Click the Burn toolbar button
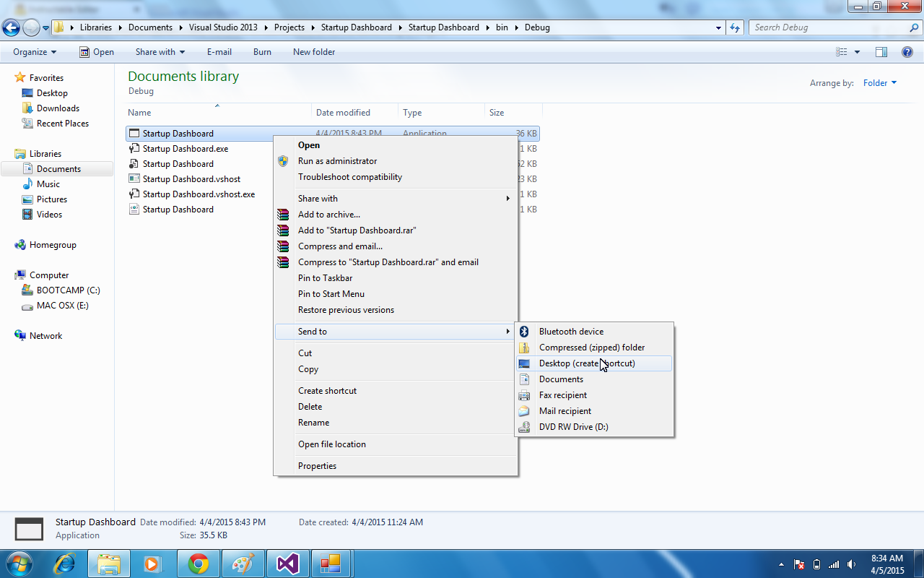 click(262, 52)
